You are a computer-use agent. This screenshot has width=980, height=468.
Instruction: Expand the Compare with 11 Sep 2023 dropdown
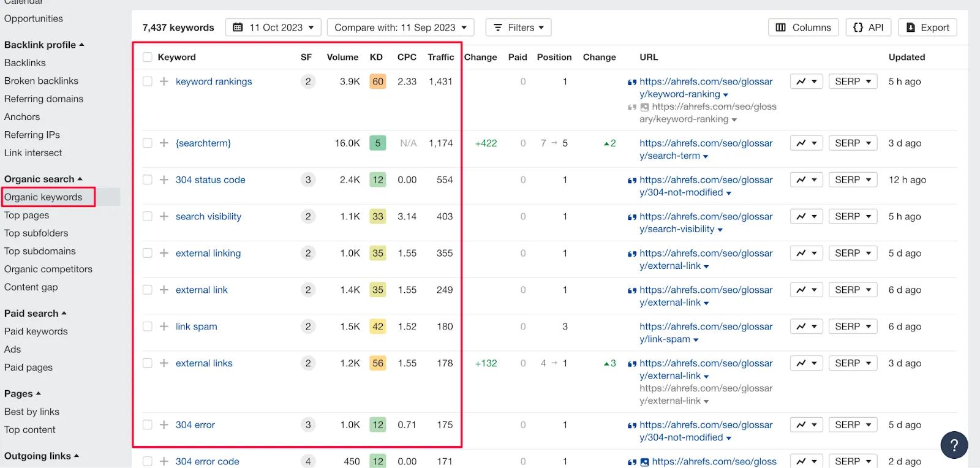click(400, 28)
